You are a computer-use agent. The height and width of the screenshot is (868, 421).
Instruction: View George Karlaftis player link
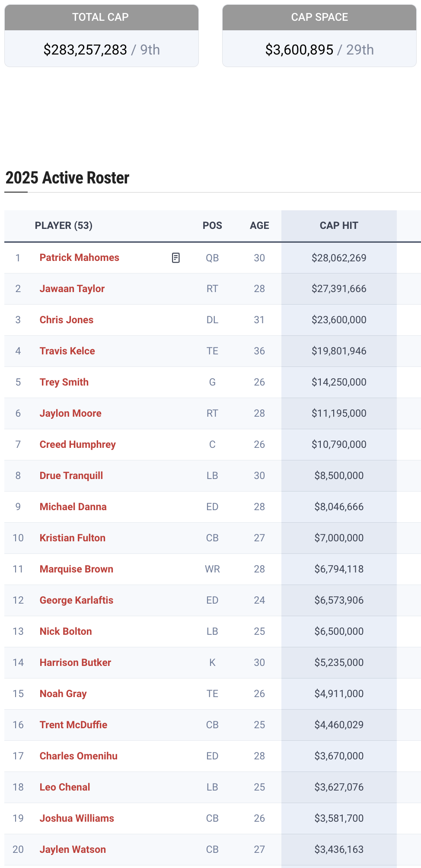tap(77, 600)
